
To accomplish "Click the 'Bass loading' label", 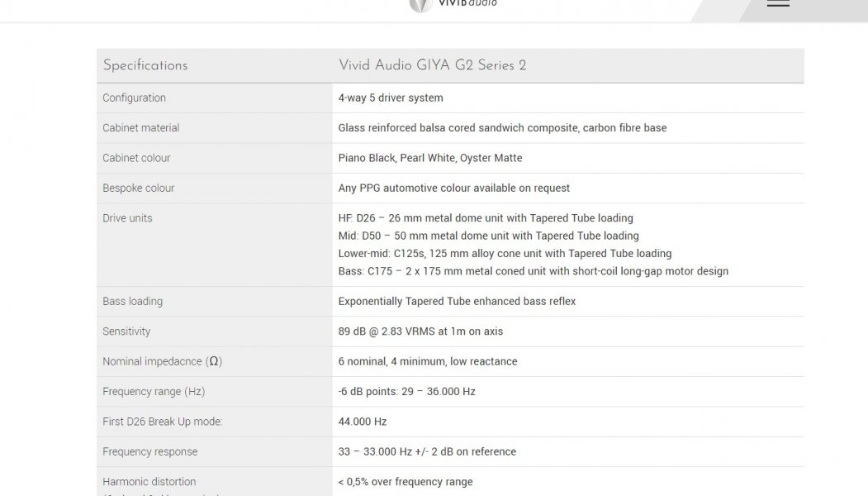I will tap(132, 302).
